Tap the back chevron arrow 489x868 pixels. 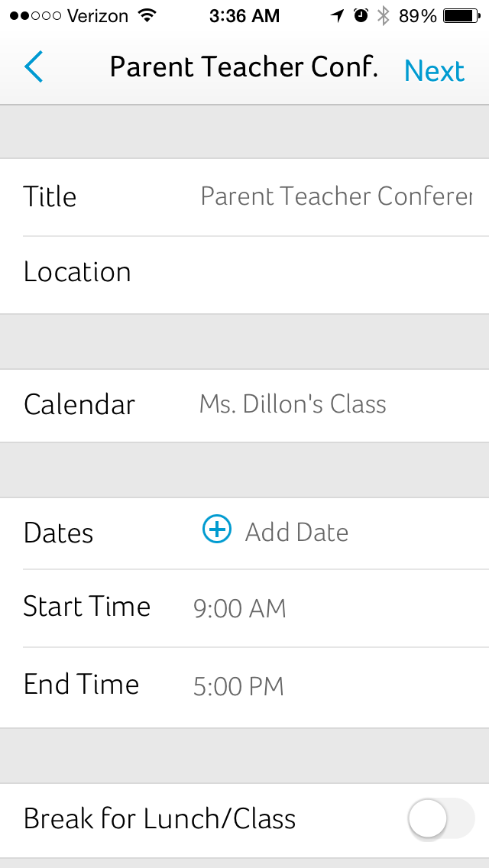click(x=34, y=67)
